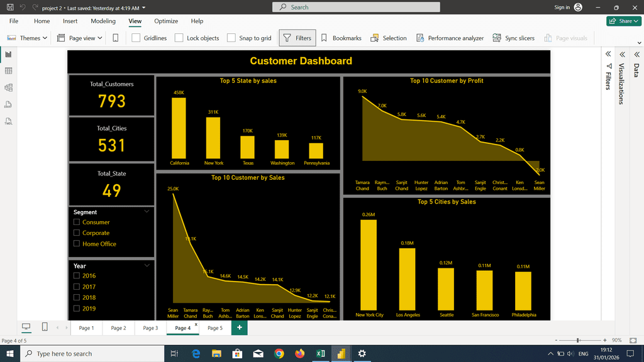Open the Sync slicers pane
Screen dimensions: 644x362
513,38
